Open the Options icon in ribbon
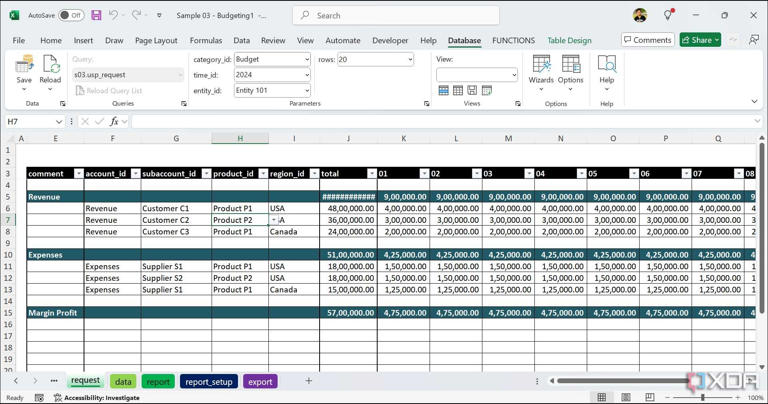This screenshot has width=768, height=404. coord(570,70)
